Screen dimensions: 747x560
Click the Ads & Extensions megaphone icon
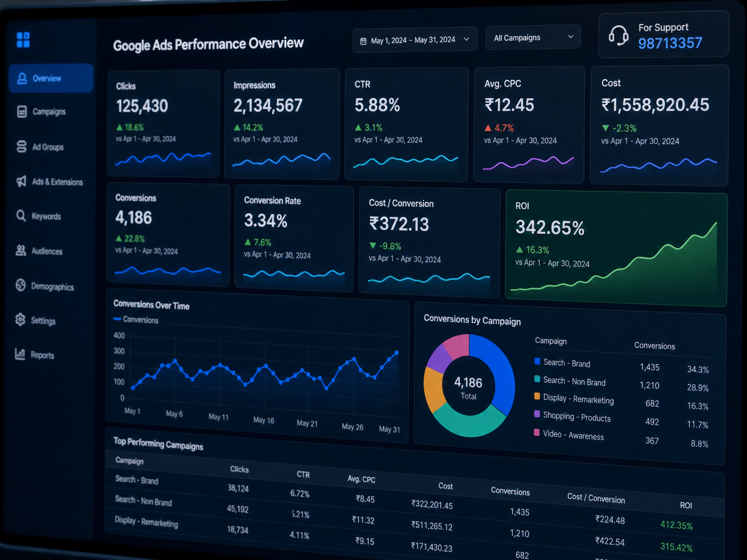point(21,181)
